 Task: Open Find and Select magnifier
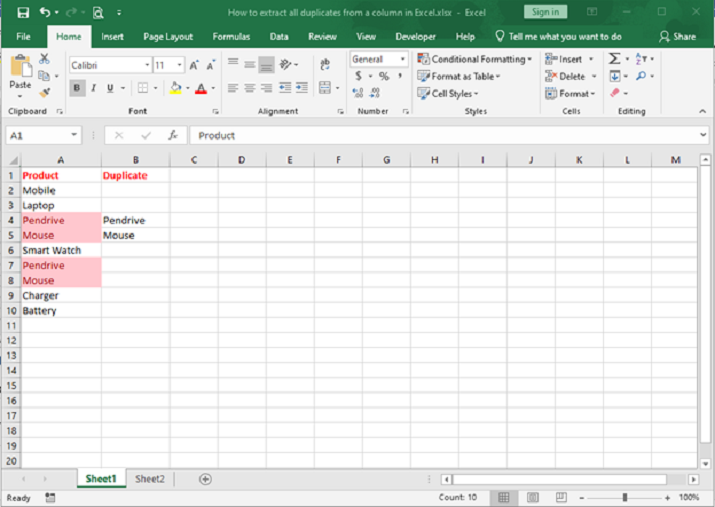coord(641,76)
